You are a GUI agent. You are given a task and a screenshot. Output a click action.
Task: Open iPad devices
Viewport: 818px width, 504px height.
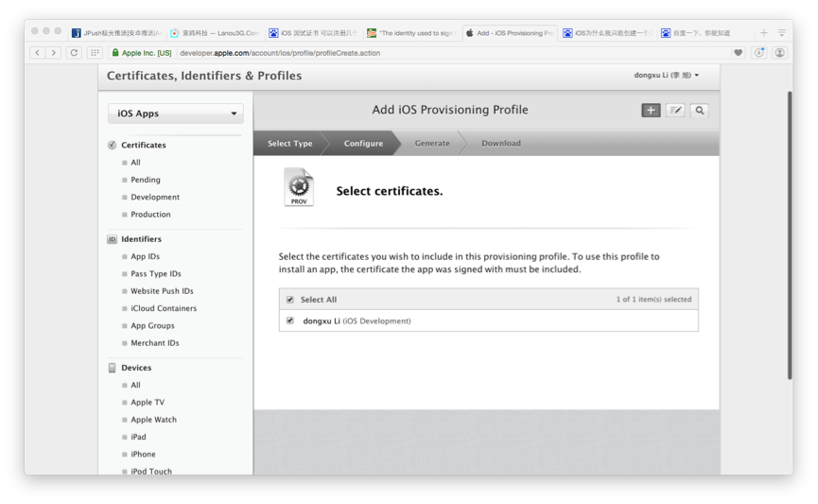point(138,437)
